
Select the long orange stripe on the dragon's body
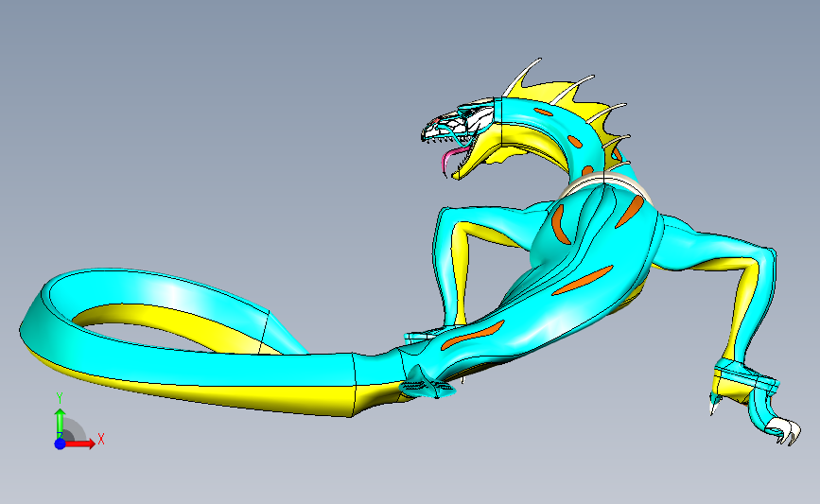582,281
